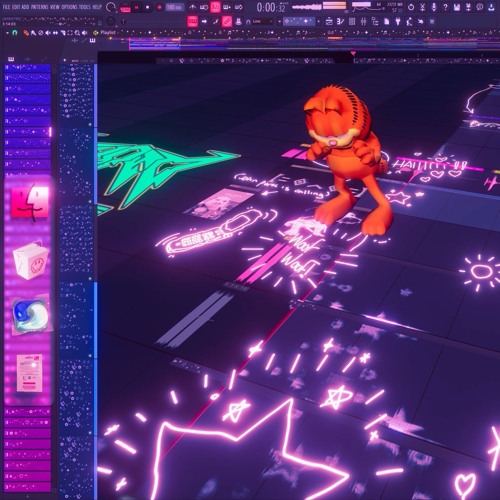Toggle the Browser panel icon

coord(375,21)
